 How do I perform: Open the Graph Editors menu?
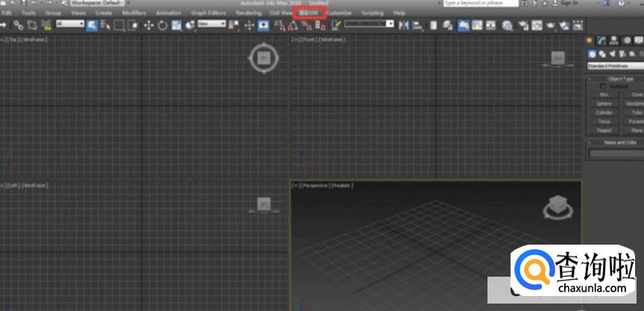tap(208, 13)
